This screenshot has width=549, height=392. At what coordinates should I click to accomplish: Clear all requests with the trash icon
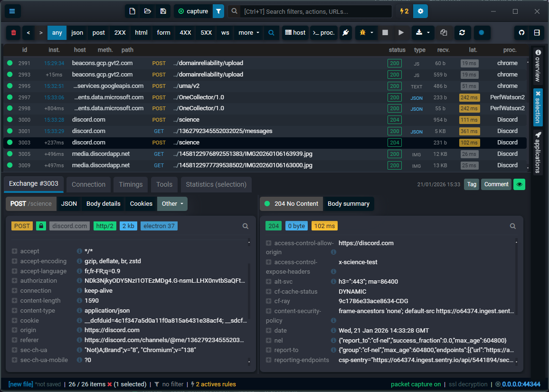[13, 33]
